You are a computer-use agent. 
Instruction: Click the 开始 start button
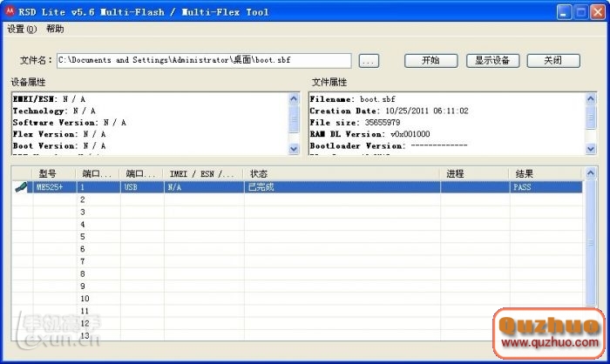pyautogui.click(x=430, y=61)
